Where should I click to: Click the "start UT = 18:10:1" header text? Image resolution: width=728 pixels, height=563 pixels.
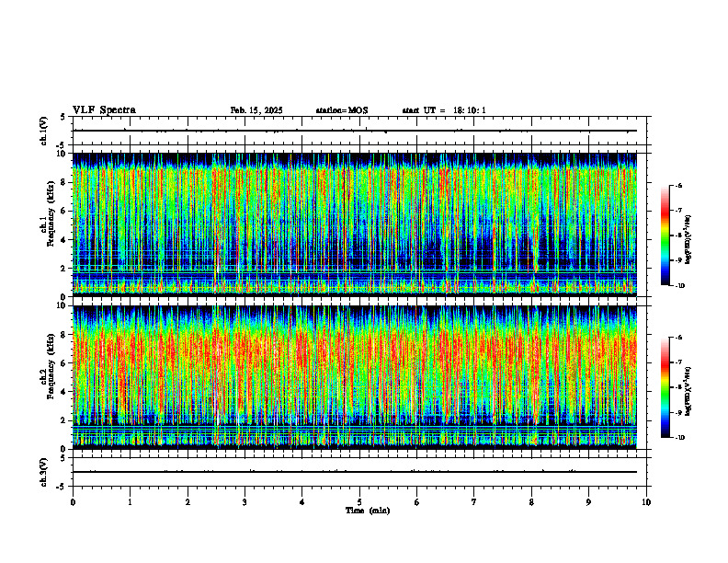click(444, 110)
